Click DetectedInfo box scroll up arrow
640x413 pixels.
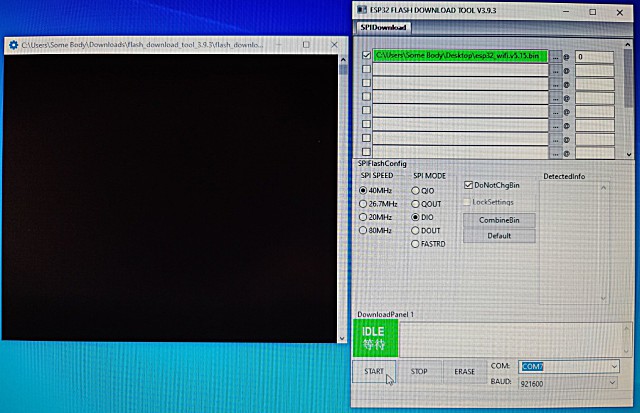(603, 187)
